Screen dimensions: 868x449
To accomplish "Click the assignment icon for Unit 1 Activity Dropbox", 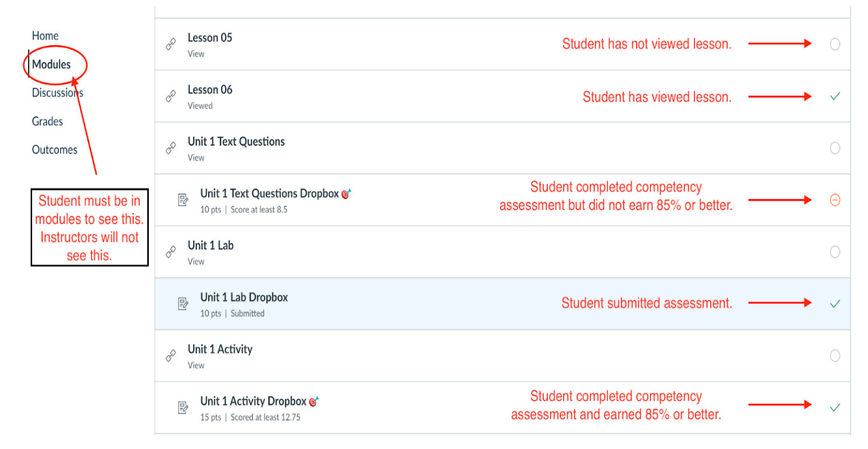I will [183, 407].
